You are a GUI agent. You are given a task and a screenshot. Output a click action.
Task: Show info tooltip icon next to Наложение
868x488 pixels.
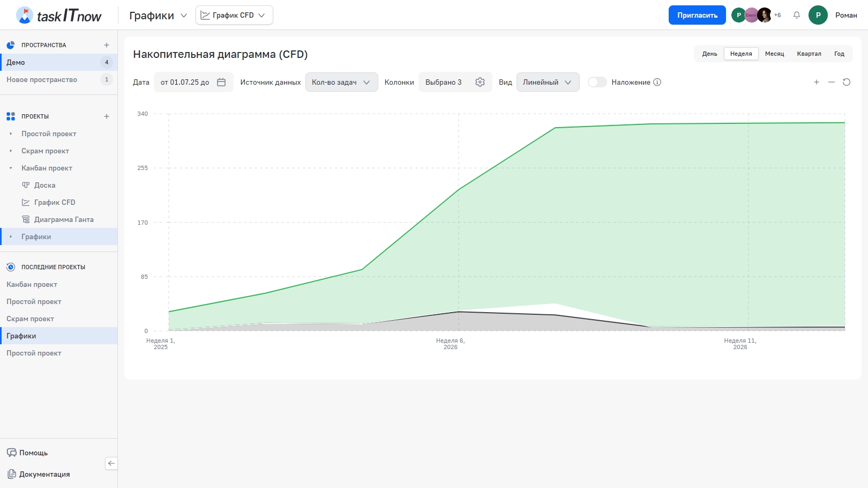(x=657, y=82)
